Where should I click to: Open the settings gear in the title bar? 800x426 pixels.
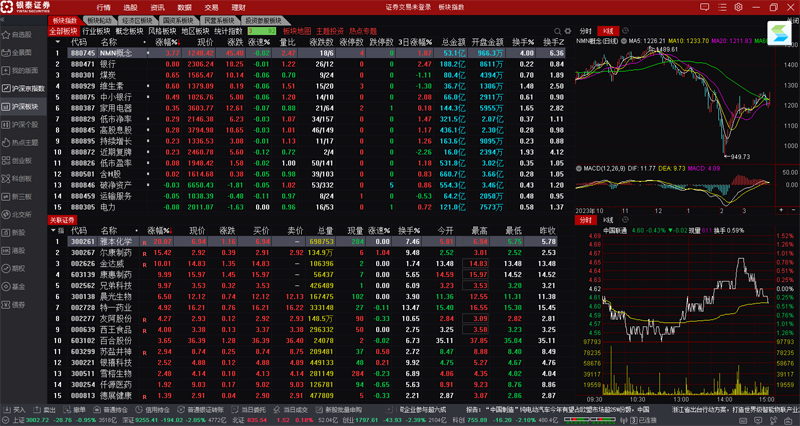click(x=738, y=7)
